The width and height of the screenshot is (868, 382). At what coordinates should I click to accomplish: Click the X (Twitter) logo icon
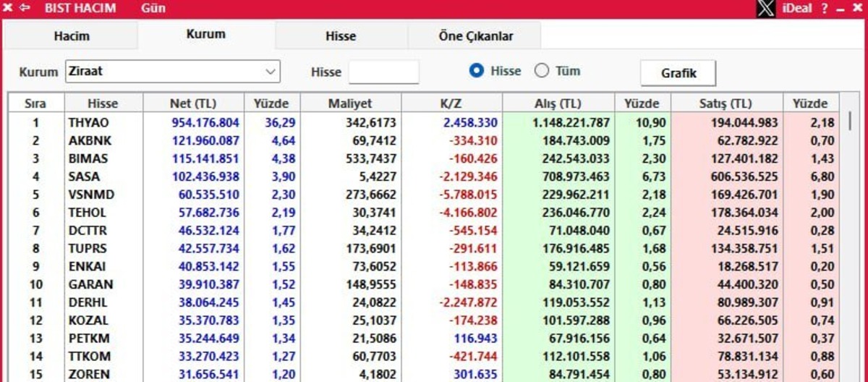click(x=765, y=9)
